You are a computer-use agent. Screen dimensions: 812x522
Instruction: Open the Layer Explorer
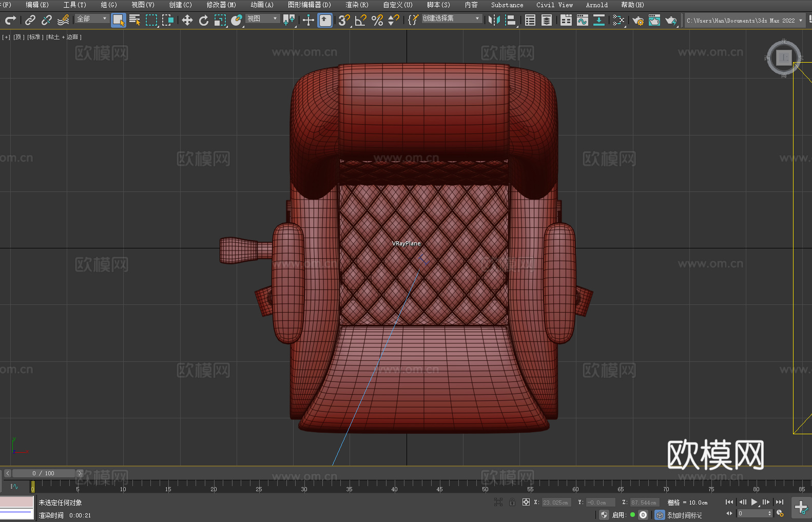pos(547,20)
